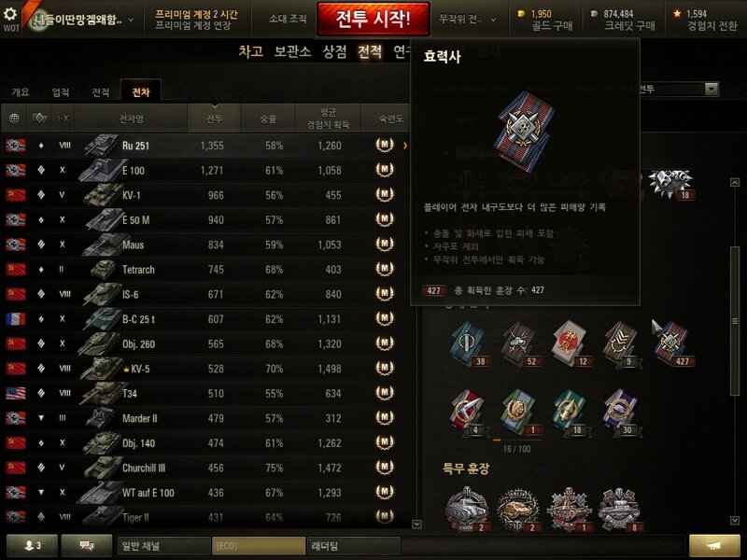
Task: Click 프리미엄 계정 연장 link
Action: pos(193,26)
